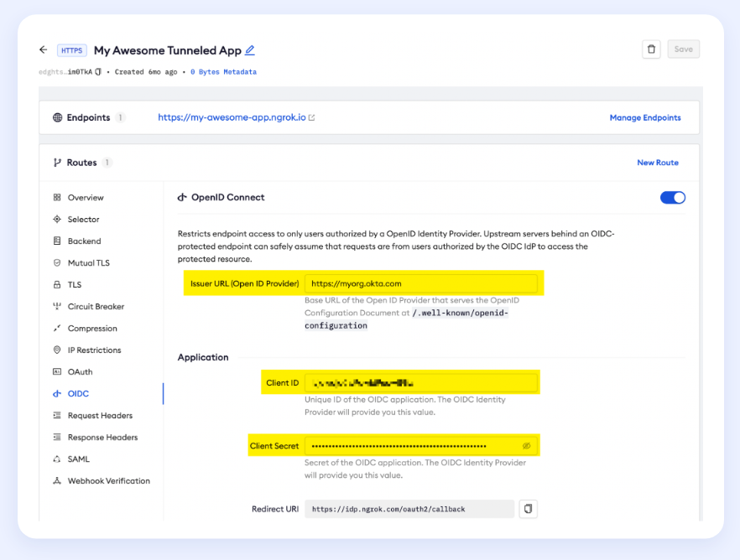Click the Overview grid icon

tap(57, 197)
